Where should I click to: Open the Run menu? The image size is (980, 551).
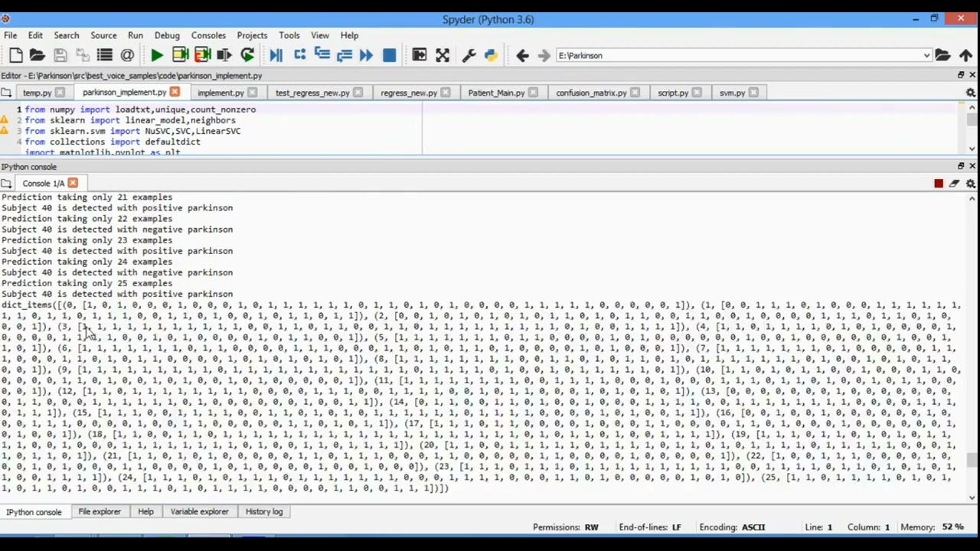click(x=136, y=35)
